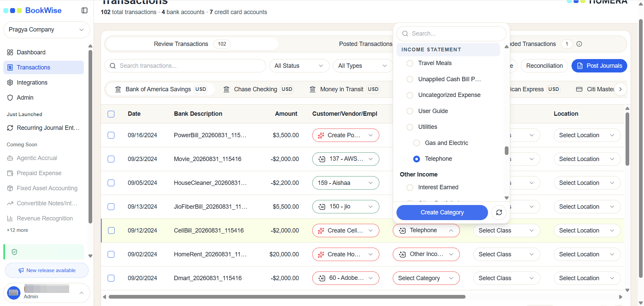Check the HouseCleaner transaction checkbox
This screenshot has width=644, height=306.
pos(111,183)
